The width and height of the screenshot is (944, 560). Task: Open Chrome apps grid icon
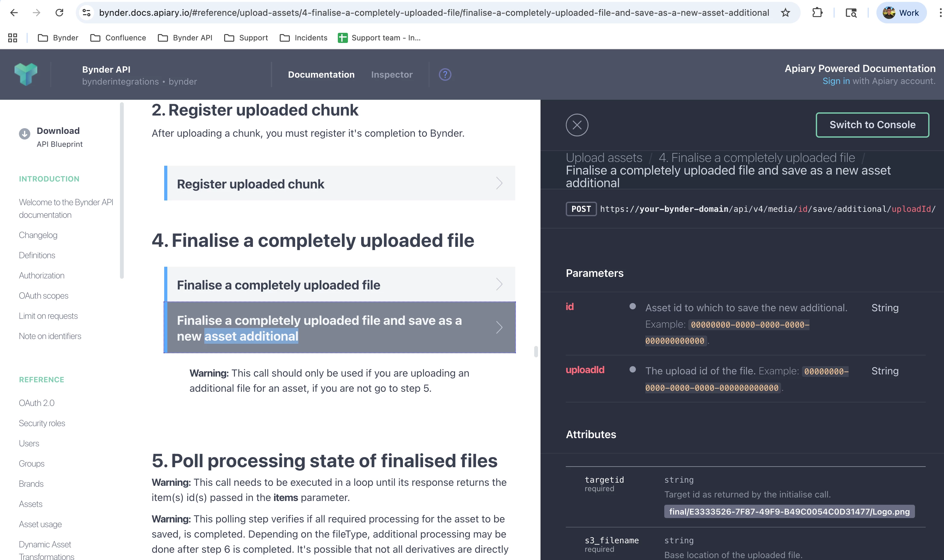(x=12, y=38)
